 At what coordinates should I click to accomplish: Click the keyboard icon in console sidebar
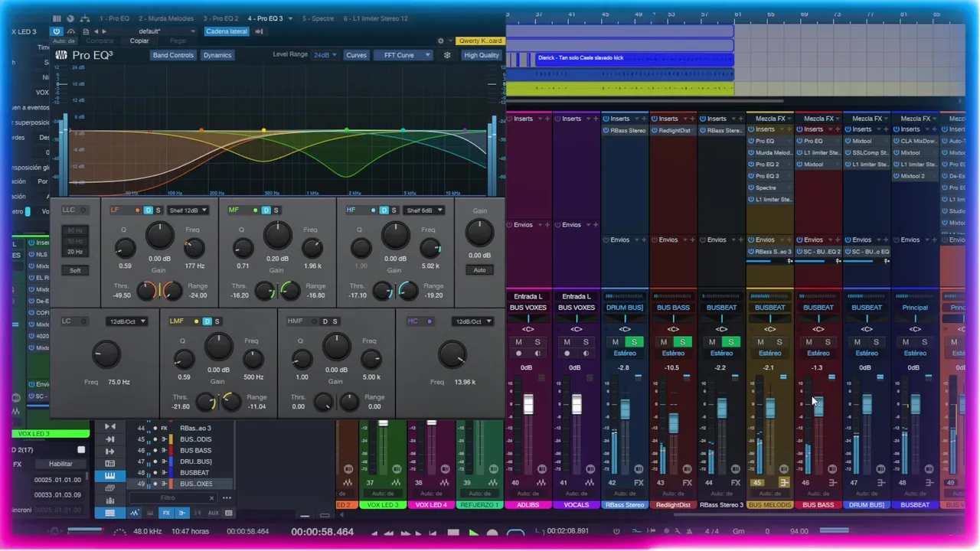(x=110, y=475)
